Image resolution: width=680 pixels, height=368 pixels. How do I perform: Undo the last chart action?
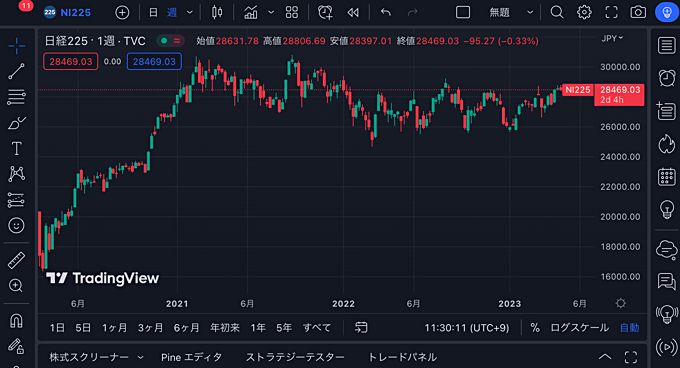(386, 13)
